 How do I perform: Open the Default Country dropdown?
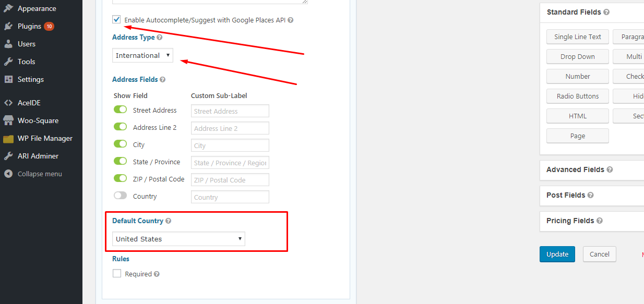click(178, 239)
